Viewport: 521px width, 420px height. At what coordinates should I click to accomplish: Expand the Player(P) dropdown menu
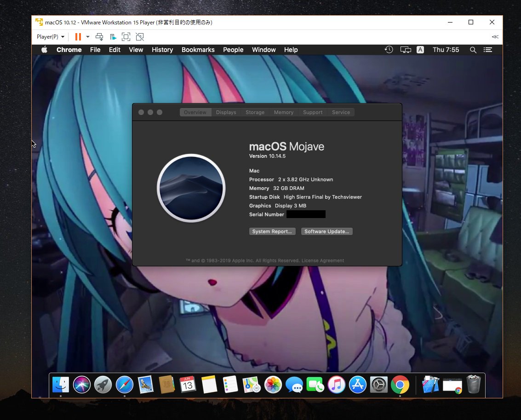click(x=51, y=37)
